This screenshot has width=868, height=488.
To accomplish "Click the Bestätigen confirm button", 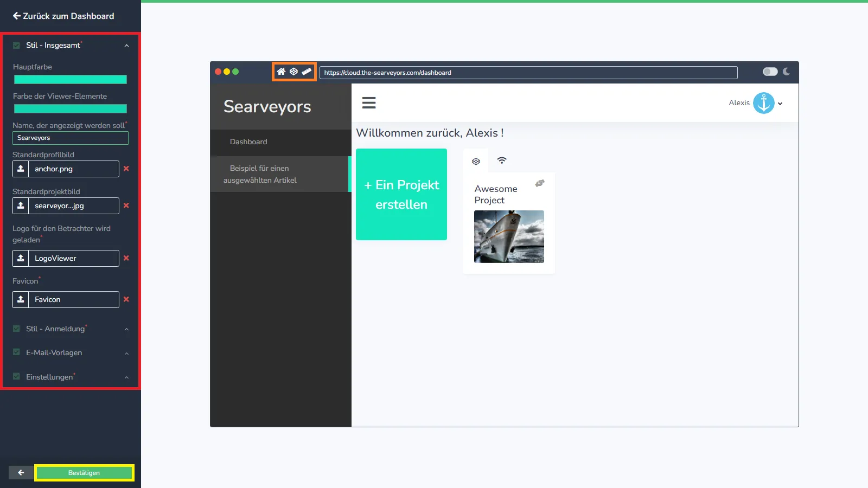I will 84,473.
